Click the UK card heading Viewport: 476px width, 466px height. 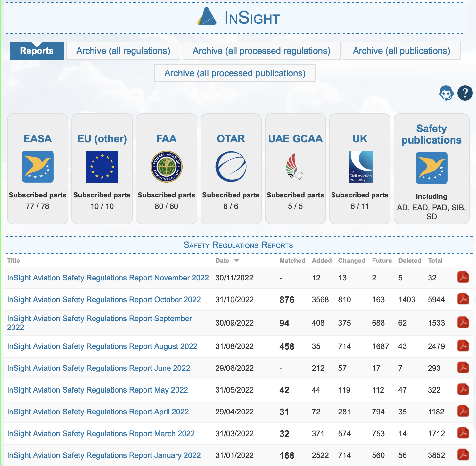[360, 138]
